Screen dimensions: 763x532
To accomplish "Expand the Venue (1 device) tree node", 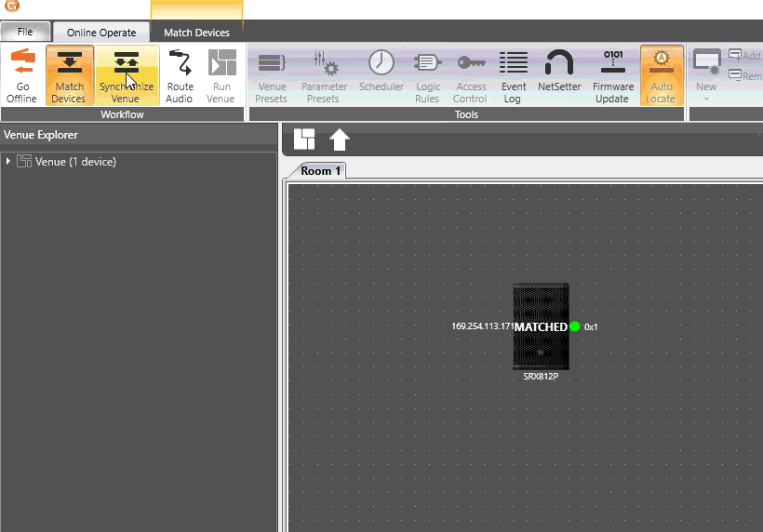I will (8, 162).
